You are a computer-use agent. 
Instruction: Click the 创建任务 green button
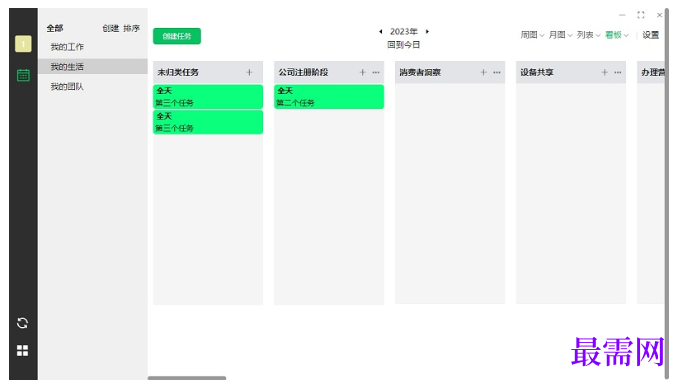(177, 36)
